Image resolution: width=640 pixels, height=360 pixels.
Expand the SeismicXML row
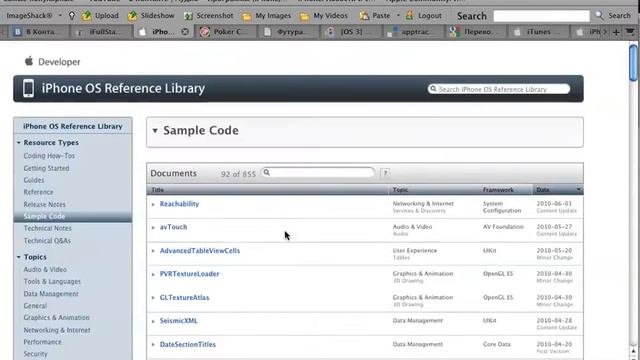153,321
